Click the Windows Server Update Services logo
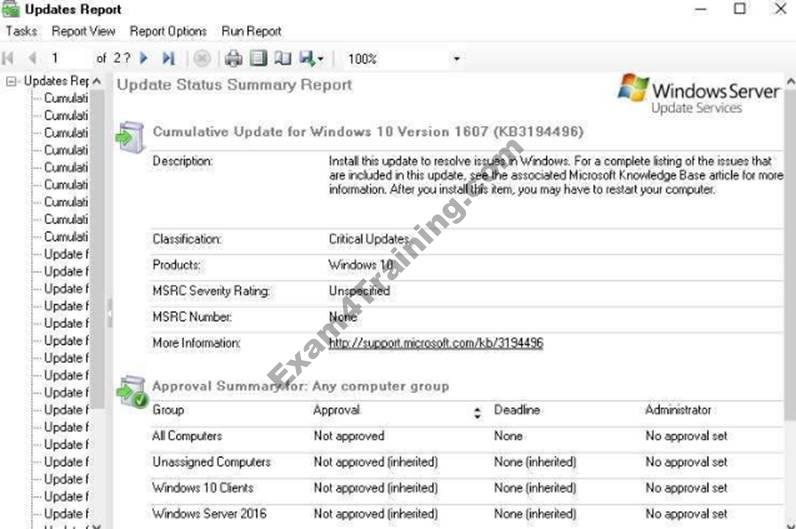796x529 pixels. (x=698, y=94)
